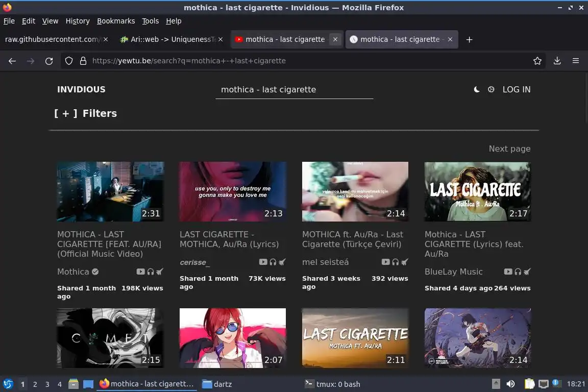
Task: Open the History menu
Action: coord(78,21)
